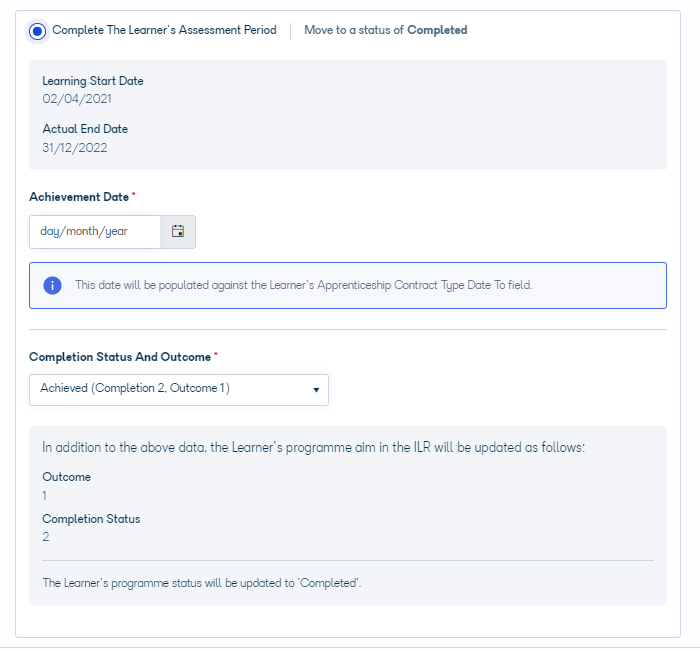Click the Learning Start Date label
This screenshot has width=700, height=651.
coord(93,81)
